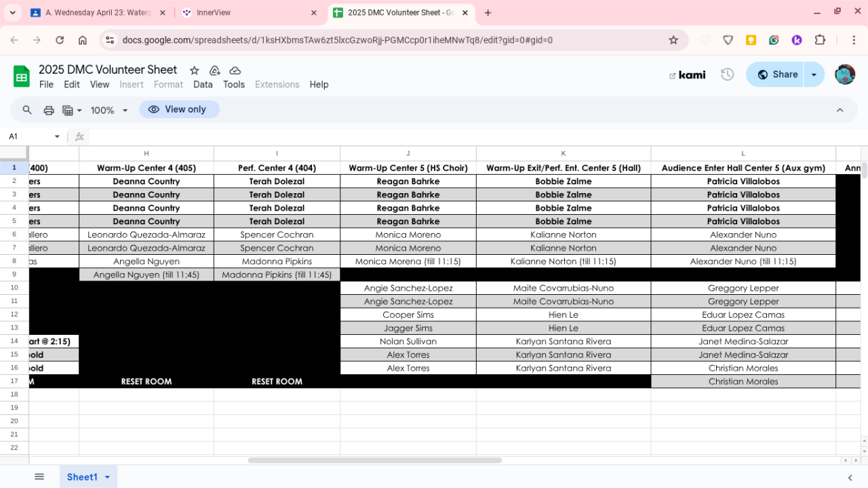Select cell 'Nolan Sullivan'

point(408,342)
